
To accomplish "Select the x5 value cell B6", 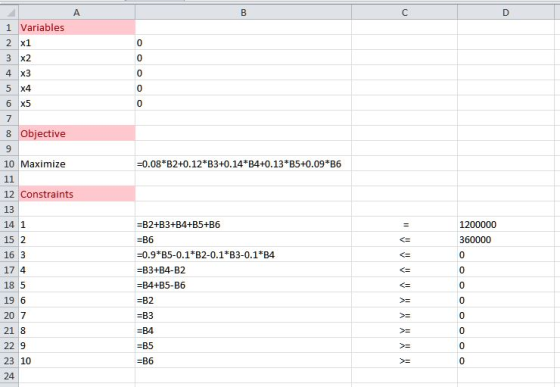I will tap(243, 103).
